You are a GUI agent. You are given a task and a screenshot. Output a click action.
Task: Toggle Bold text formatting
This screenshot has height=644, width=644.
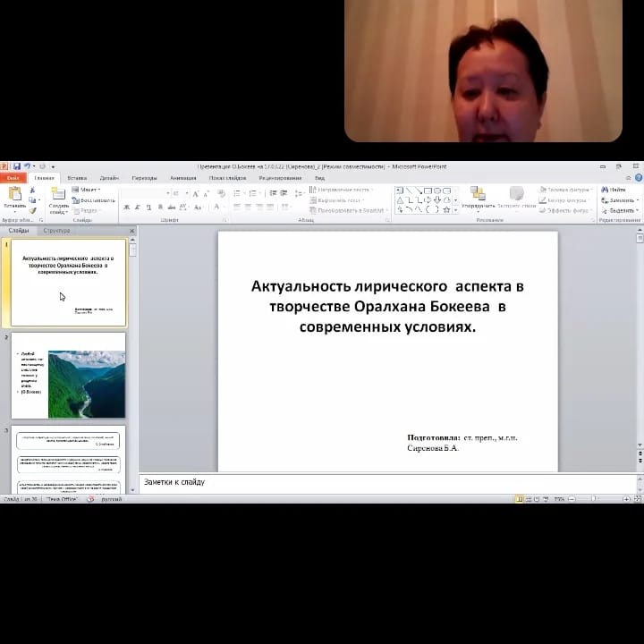126,207
